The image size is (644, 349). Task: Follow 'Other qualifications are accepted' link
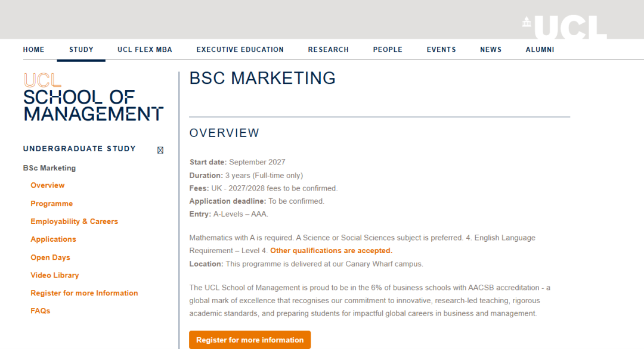pos(332,251)
